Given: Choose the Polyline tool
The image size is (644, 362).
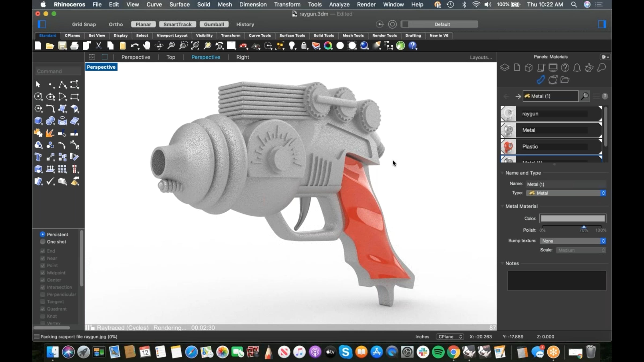Looking at the screenshot, I should (x=63, y=85).
